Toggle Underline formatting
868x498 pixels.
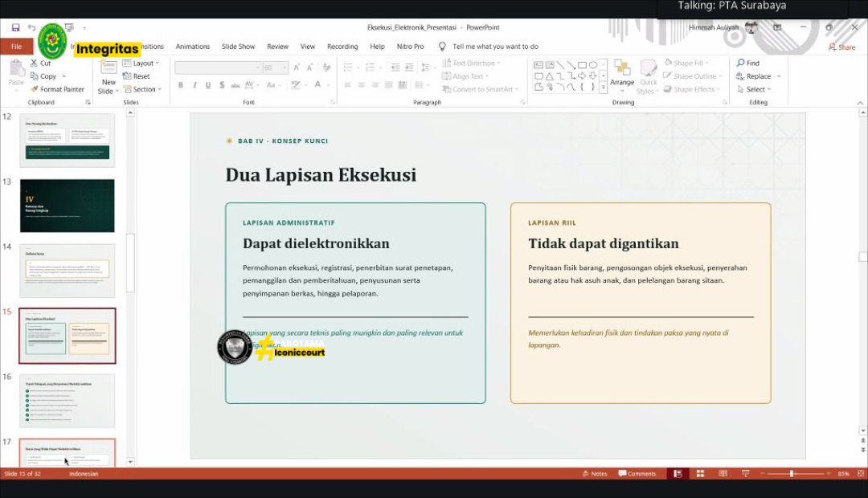(x=208, y=85)
